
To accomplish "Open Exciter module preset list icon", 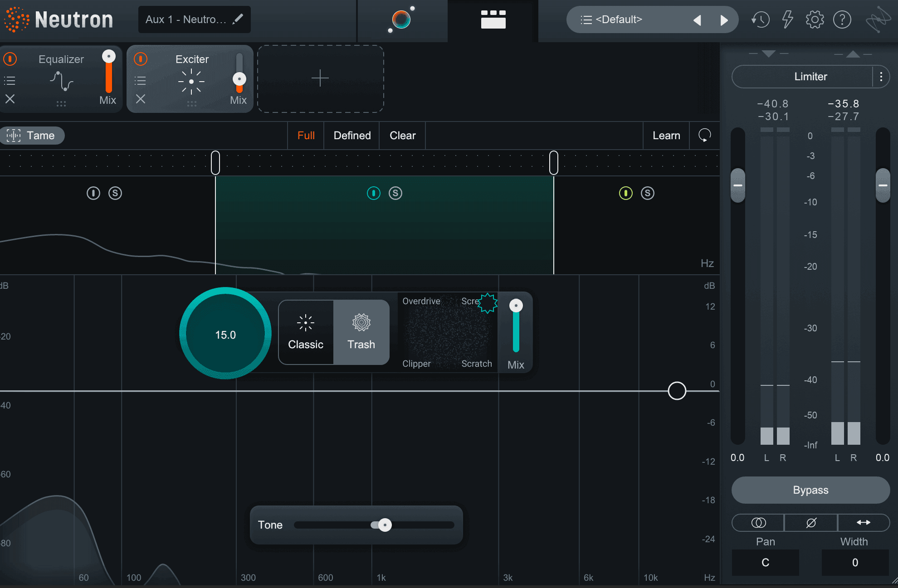I will (x=140, y=81).
